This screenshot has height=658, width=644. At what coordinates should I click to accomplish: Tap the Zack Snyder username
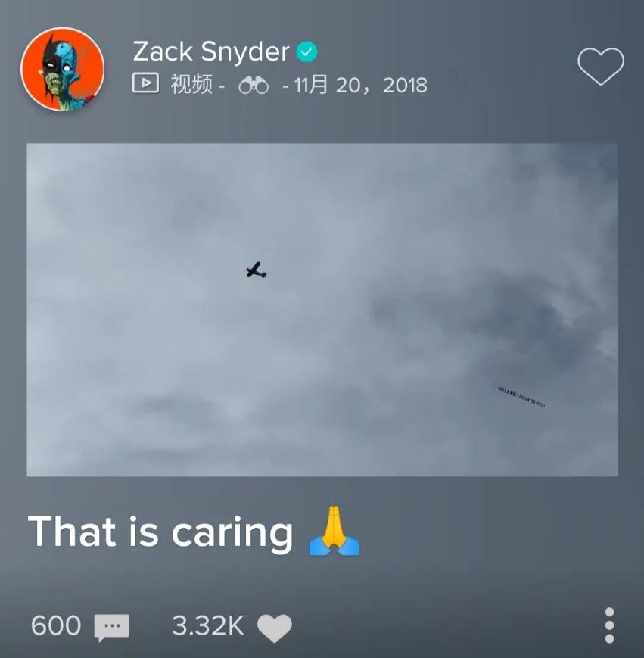point(211,52)
